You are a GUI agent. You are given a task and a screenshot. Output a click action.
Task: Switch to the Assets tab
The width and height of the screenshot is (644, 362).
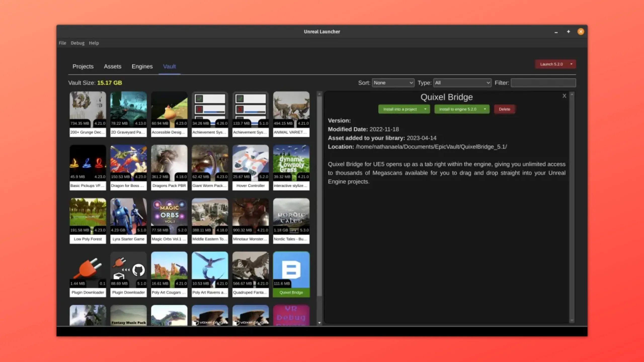[112, 66]
